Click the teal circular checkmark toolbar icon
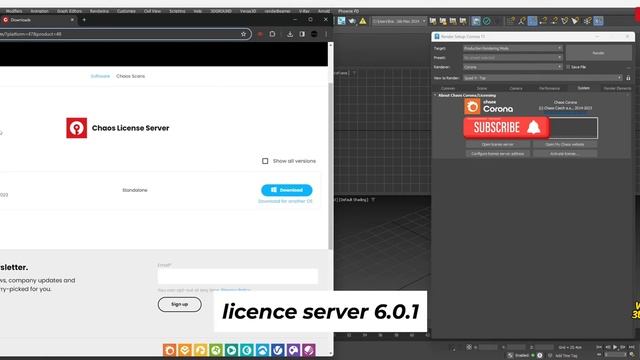 487,21
